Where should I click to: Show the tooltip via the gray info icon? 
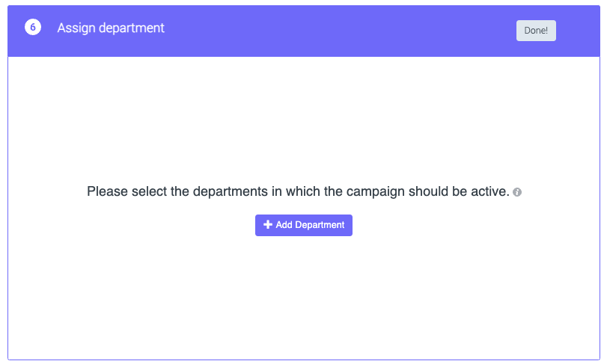coord(517,192)
